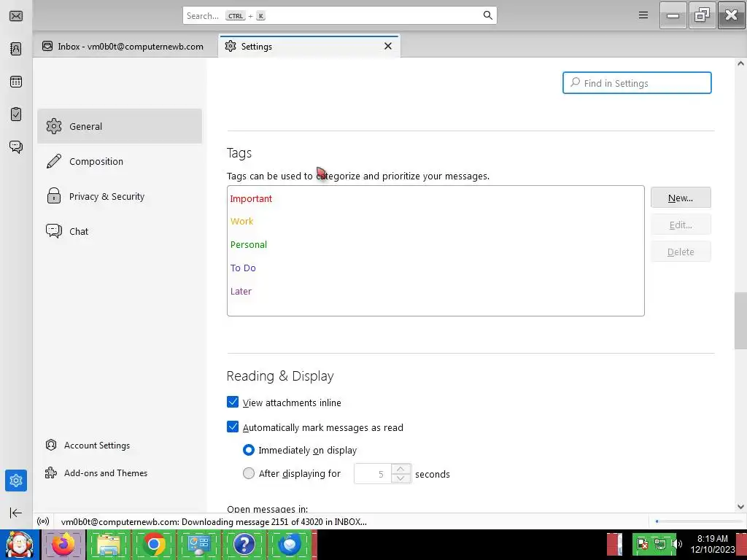The width and height of the screenshot is (747, 560).
Task: Open File Explorer from the taskbar
Action: click(109, 545)
